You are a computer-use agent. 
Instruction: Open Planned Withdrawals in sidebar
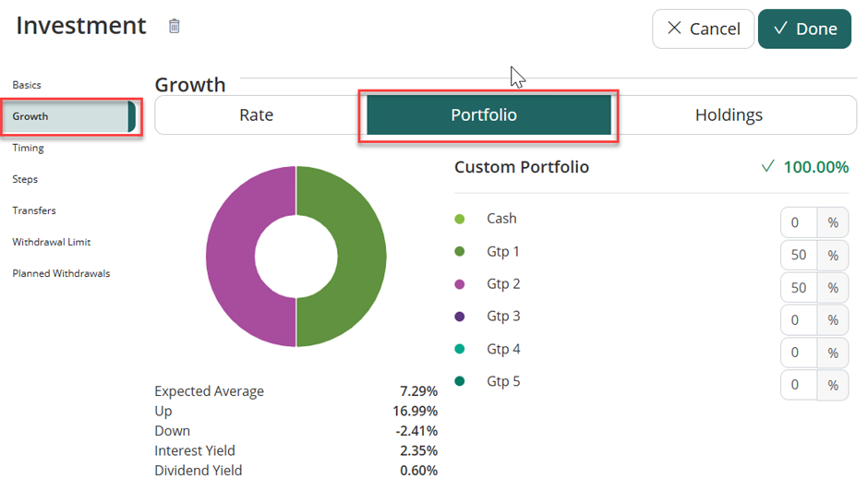[x=61, y=273]
